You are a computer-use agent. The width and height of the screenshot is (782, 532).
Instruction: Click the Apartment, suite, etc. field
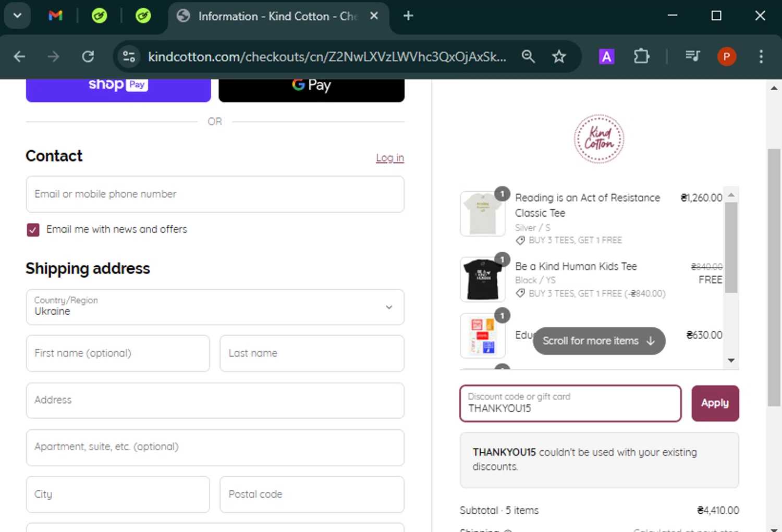point(215,448)
